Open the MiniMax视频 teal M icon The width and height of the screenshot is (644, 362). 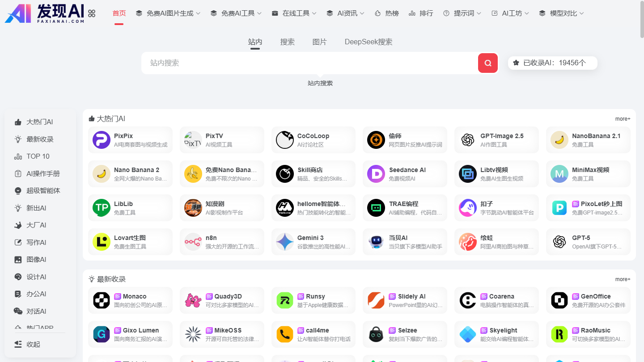pos(559,174)
